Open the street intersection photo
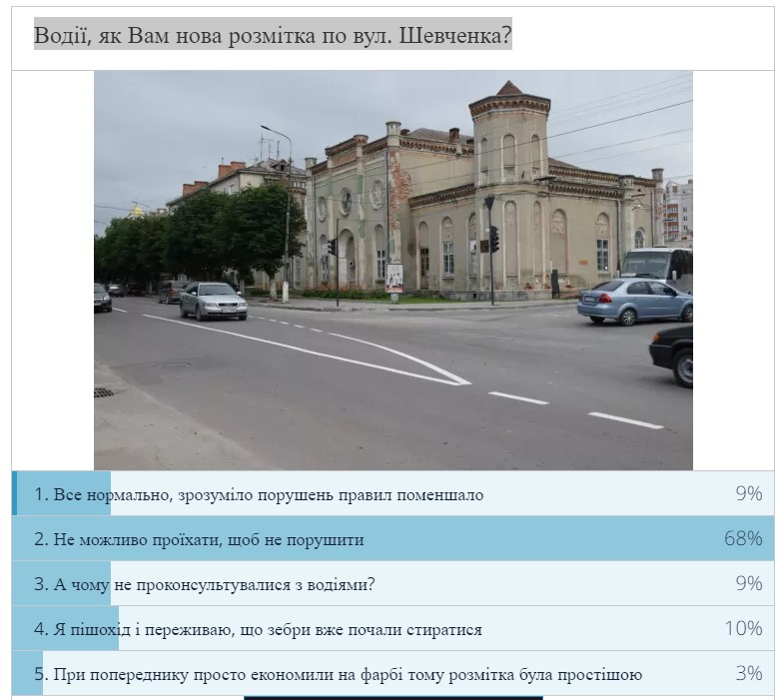This screenshot has height=700, width=780. coord(392,271)
